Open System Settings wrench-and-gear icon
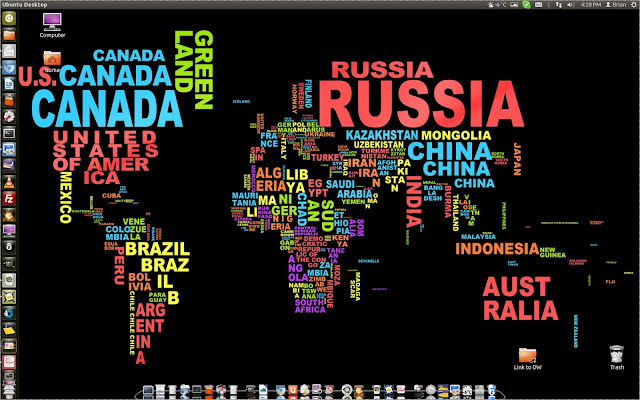 (x=9, y=117)
